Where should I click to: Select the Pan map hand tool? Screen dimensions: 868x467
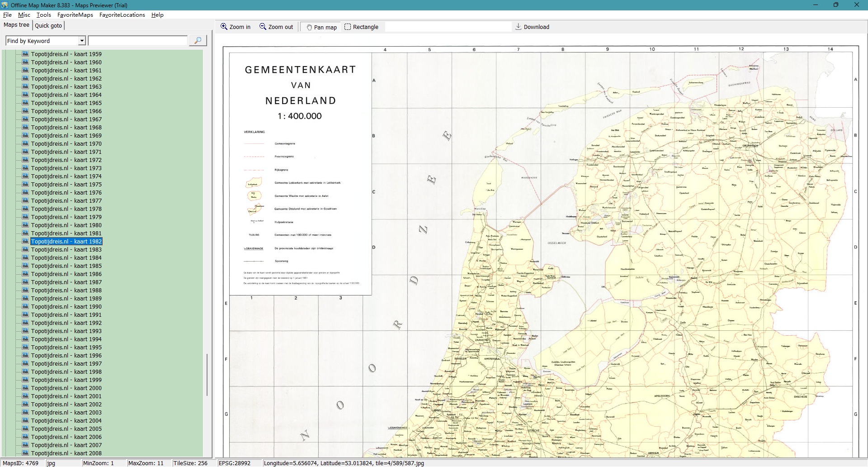tap(309, 27)
